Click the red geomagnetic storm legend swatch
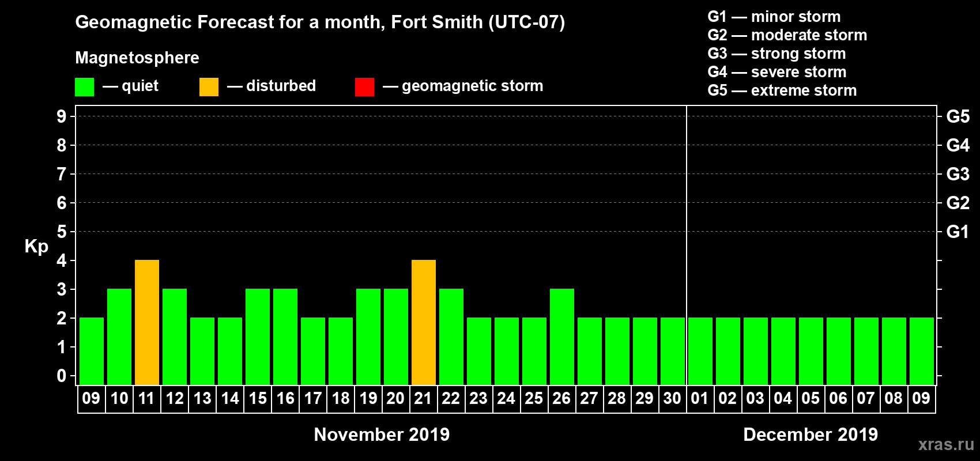The image size is (980, 461). pyautogui.click(x=364, y=87)
